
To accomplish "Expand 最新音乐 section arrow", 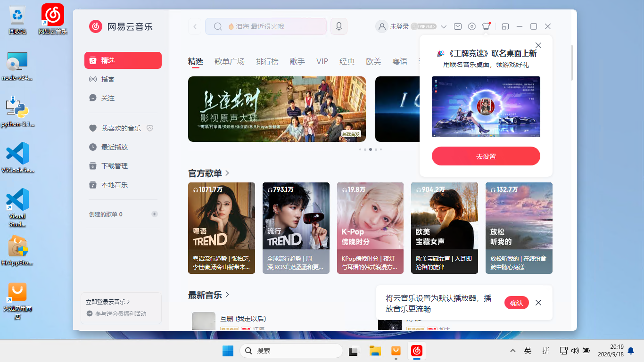I will (x=227, y=295).
